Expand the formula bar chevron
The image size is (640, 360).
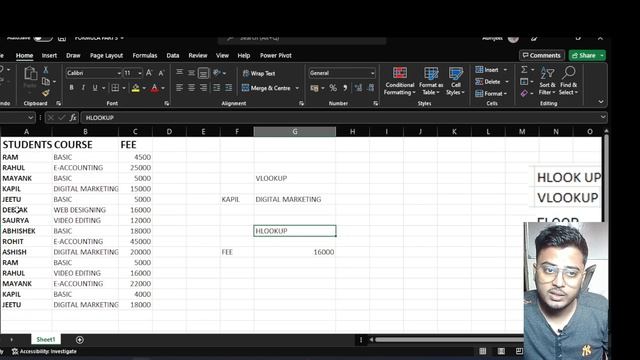tap(603, 117)
